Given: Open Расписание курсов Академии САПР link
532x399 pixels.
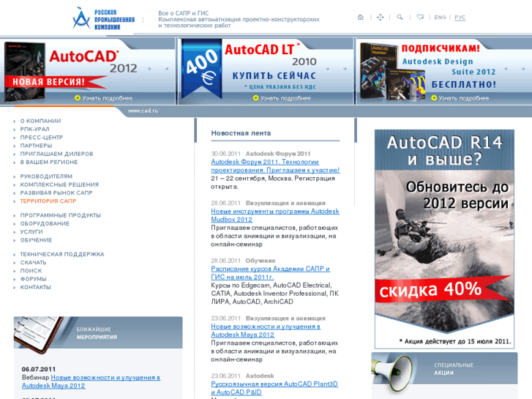Looking at the screenshot, I should [270, 272].
